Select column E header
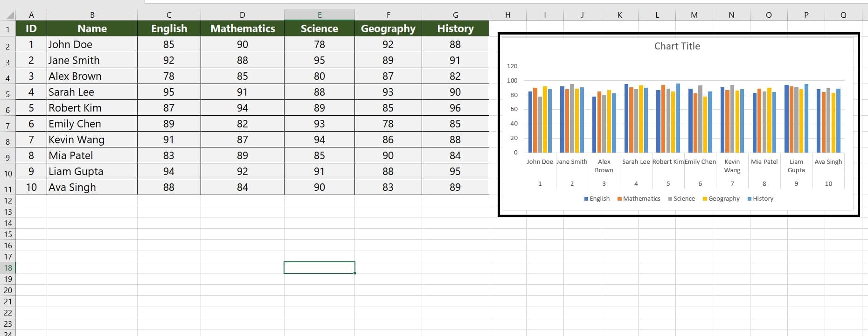This screenshot has width=868, height=336. pos(319,15)
